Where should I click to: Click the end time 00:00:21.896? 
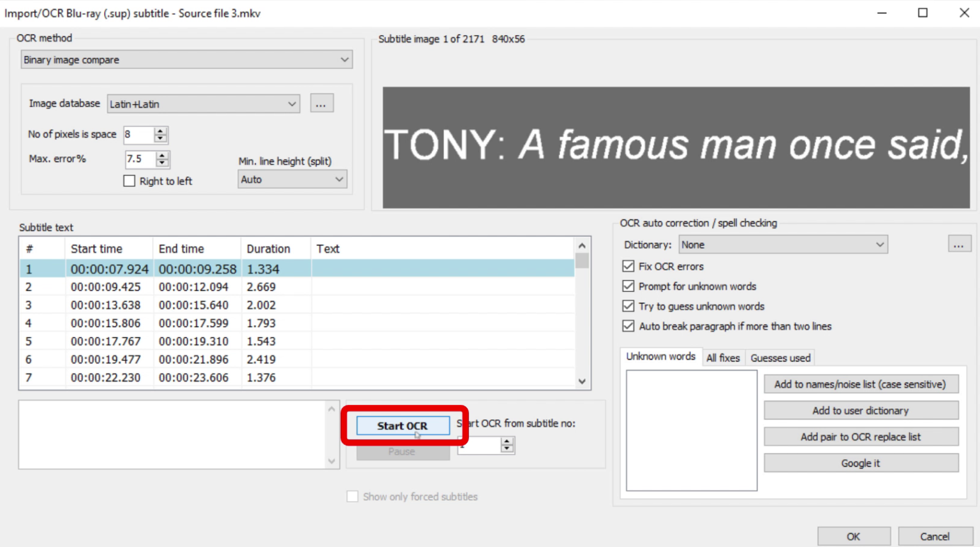[193, 360]
